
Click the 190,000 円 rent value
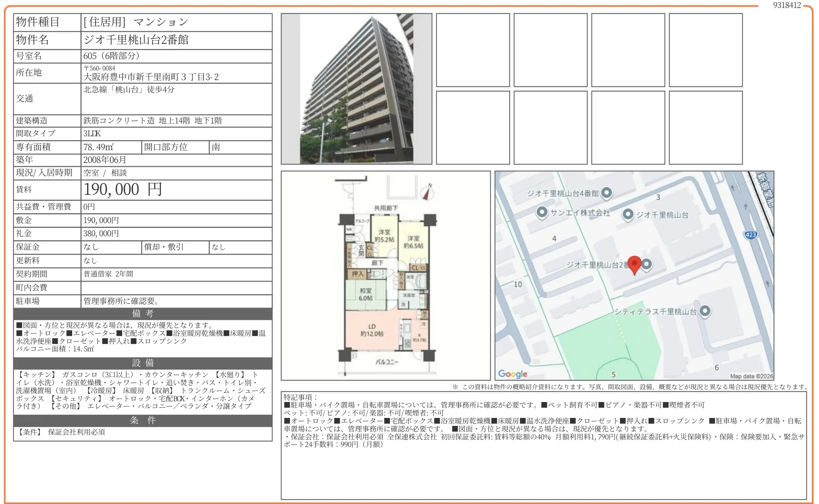click(x=123, y=190)
